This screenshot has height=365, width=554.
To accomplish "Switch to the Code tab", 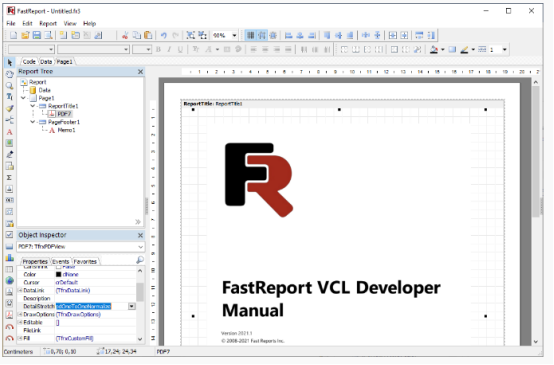I will pyautogui.click(x=29, y=61).
